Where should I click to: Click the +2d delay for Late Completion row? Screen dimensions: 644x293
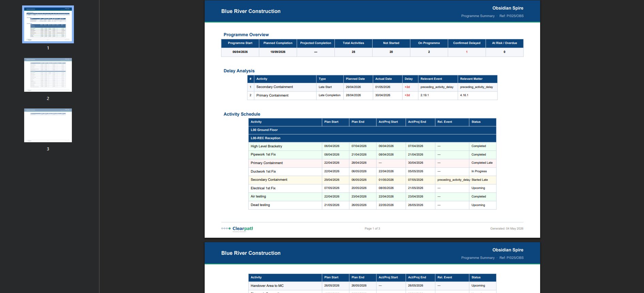[407, 96]
